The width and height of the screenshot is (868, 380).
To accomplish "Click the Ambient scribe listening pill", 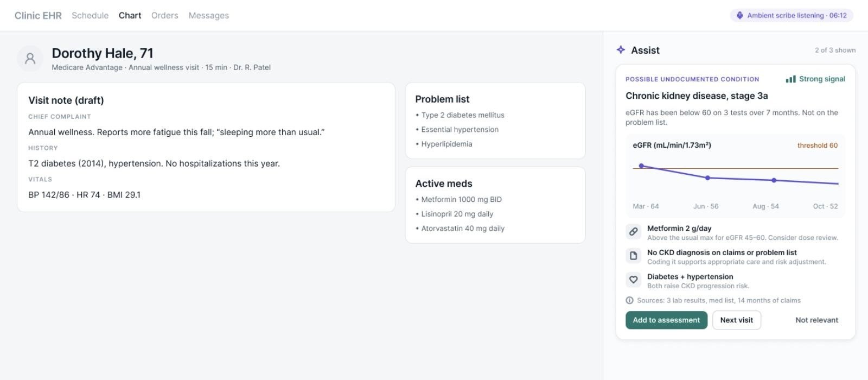I will [792, 15].
